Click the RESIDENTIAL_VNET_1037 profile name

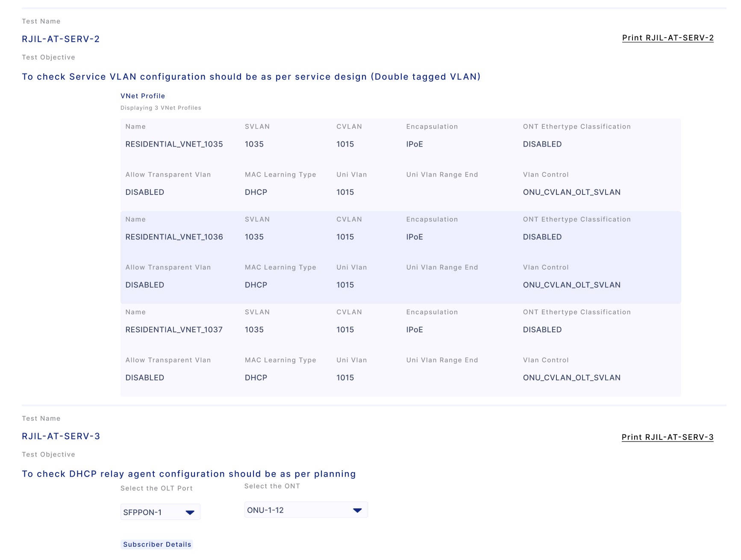174,330
